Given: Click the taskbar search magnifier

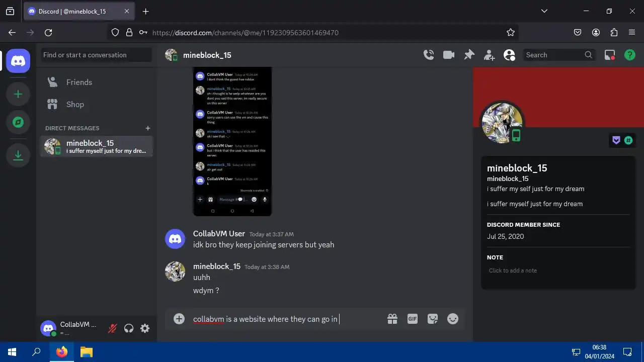Looking at the screenshot, I should (36, 352).
